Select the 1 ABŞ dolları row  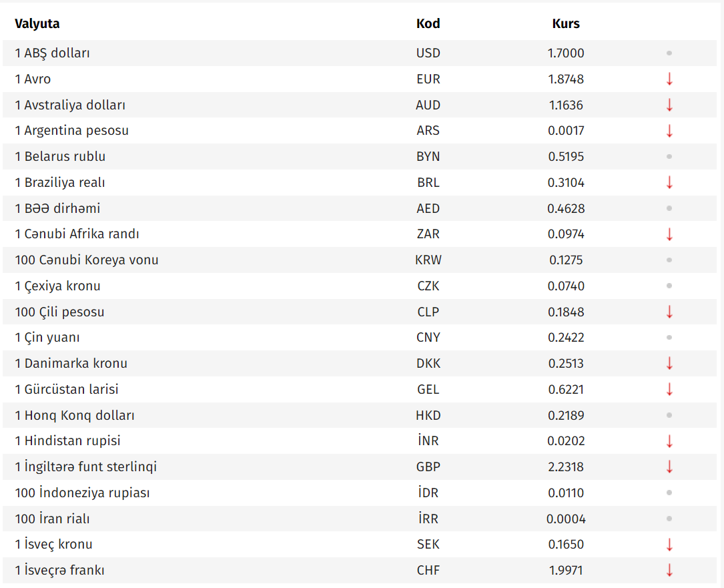pyautogui.click(x=360, y=53)
